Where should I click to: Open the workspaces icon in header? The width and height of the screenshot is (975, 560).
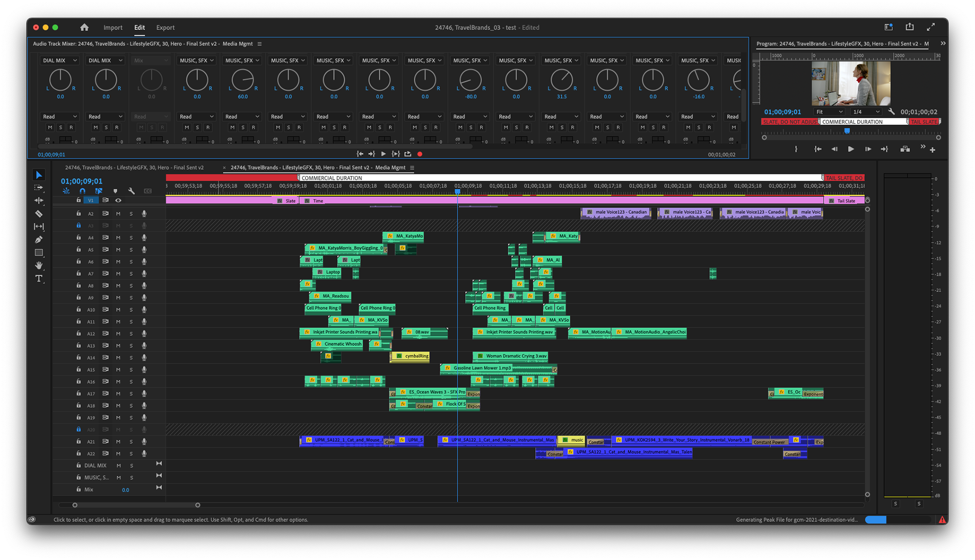[x=888, y=27]
